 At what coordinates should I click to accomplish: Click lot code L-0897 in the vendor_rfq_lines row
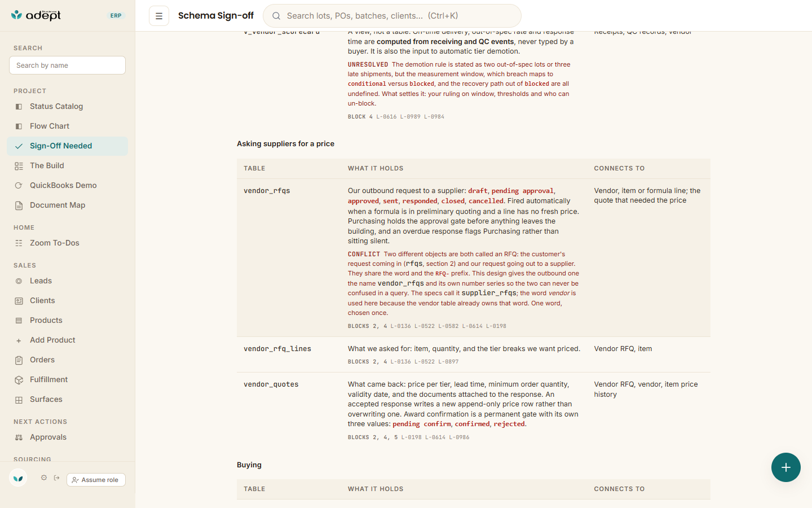click(448, 362)
